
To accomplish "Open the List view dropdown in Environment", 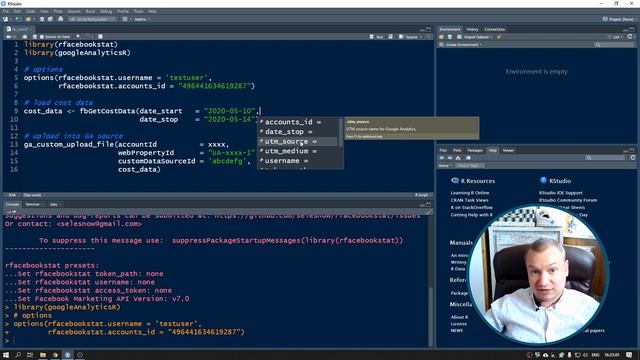I will 616,37.
